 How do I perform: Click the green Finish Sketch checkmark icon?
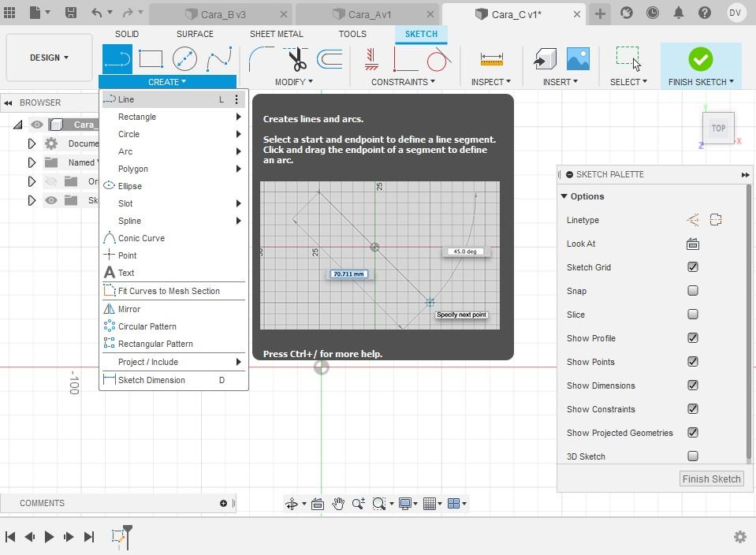pyautogui.click(x=700, y=59)
